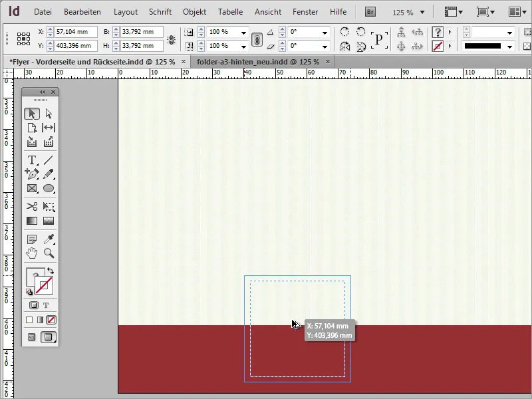This screenshot has width=532, height=399.
Task: Reset to default fill and stroke
Action: point(29,291)
